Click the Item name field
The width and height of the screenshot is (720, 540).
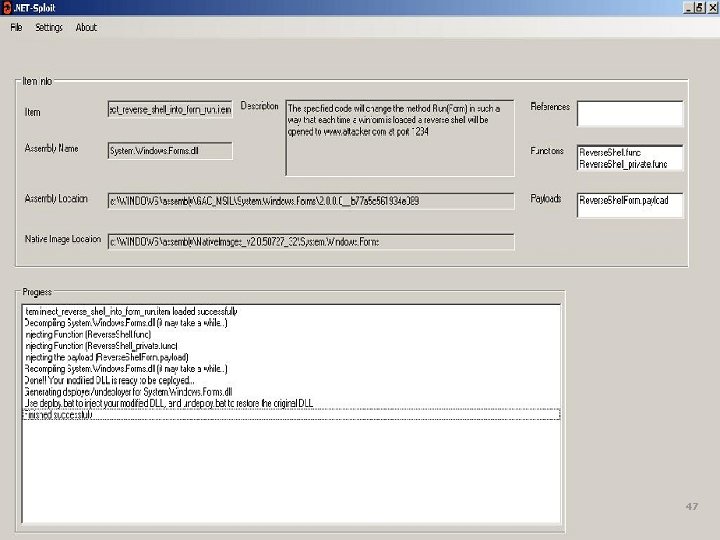tap(170, 109)
